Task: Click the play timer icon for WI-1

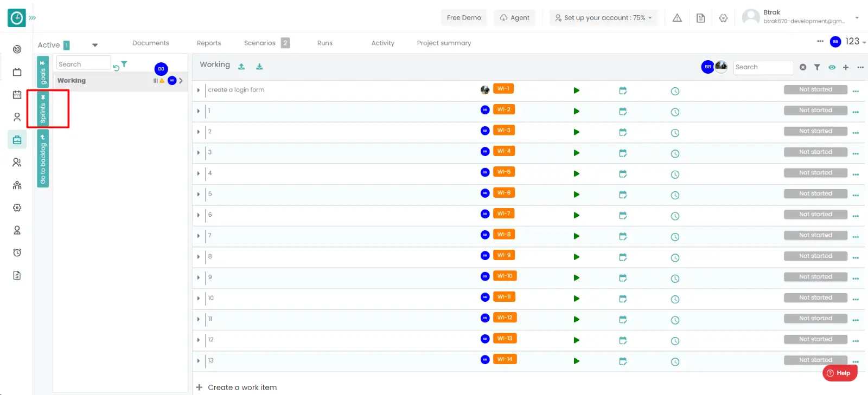Action: tap(576, 90)
